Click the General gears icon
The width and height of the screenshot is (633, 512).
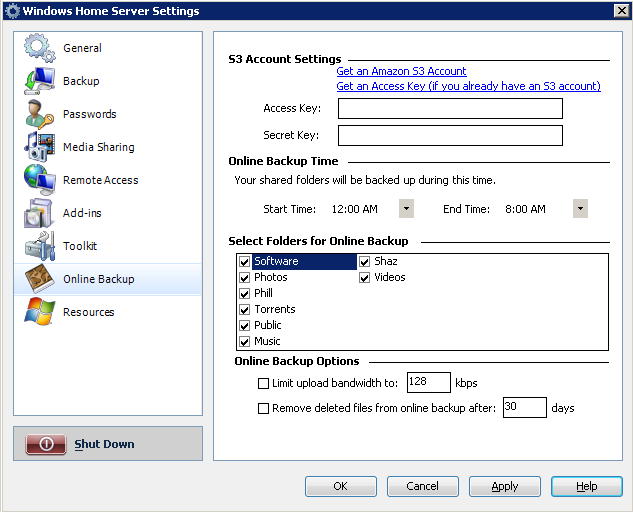39,48
